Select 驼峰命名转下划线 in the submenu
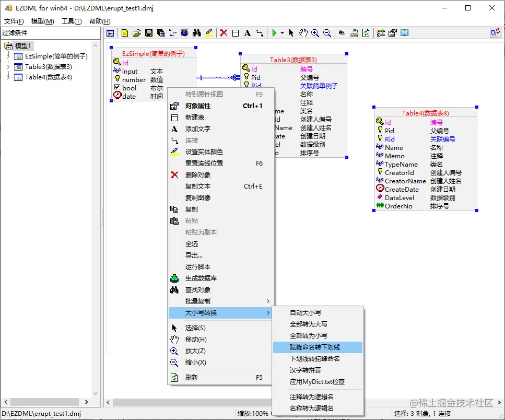This screenshot has width=505, height=420. click(318, 347)
